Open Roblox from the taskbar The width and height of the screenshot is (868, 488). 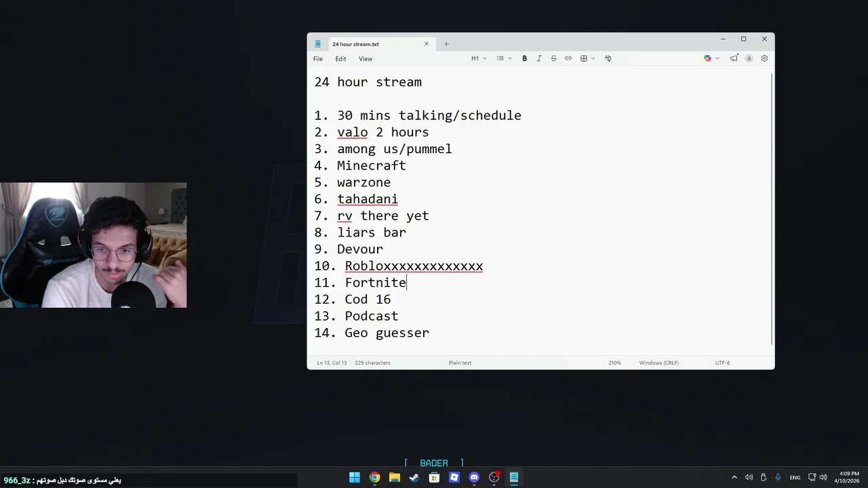pyautogui.click(x=454, y=477)
